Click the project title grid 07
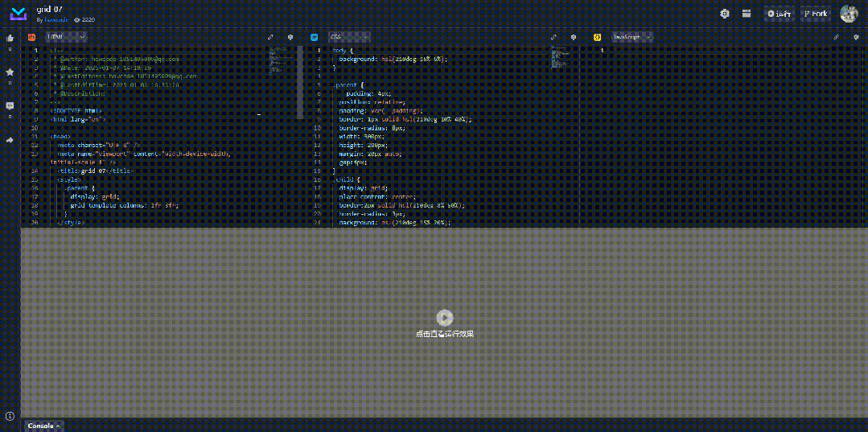This screenshot has height=432, width=868. pyautogui.click(x=49, y=10)
